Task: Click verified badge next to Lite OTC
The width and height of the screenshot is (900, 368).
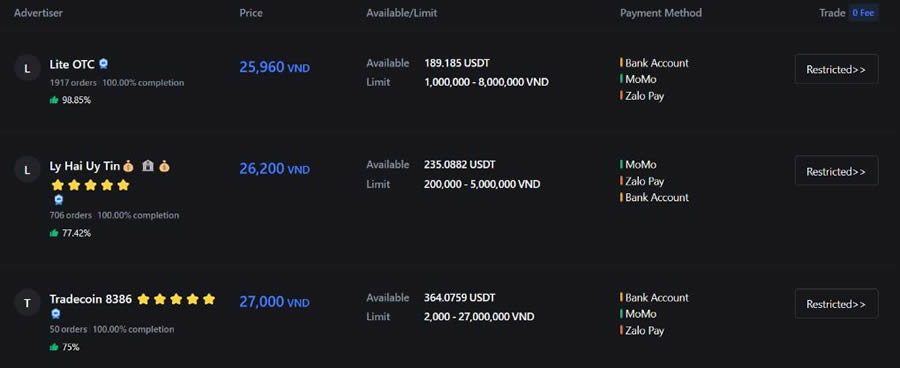Action: pos(103,64)
